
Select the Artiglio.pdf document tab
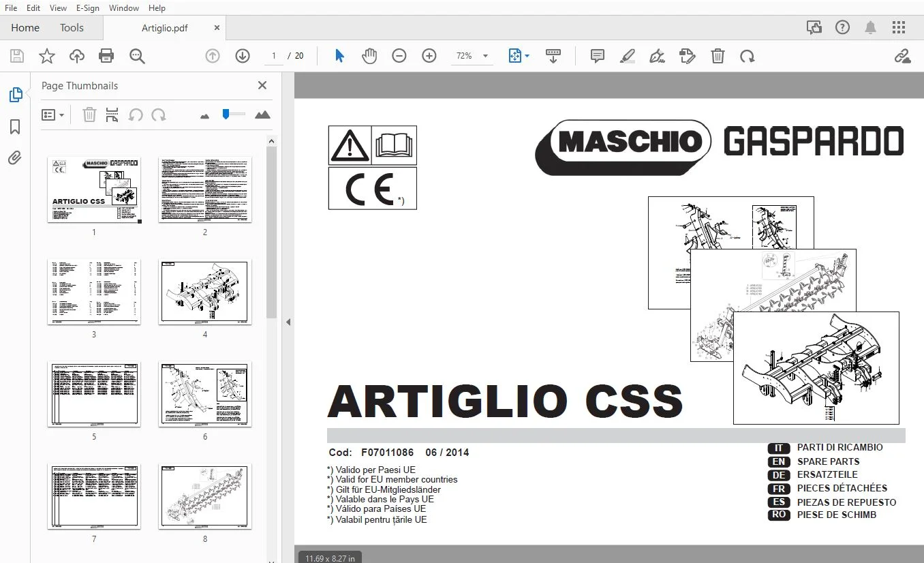165,28
